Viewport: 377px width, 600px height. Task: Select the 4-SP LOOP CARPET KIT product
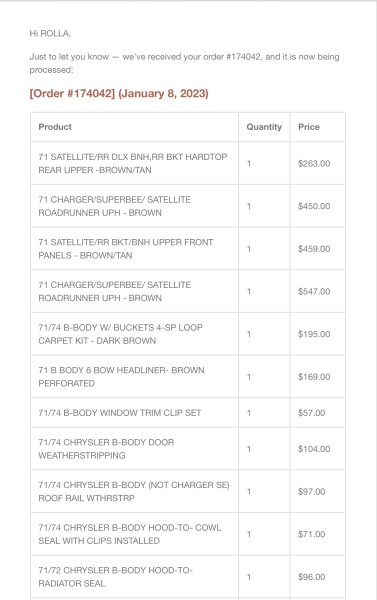(x=121, y=334)
